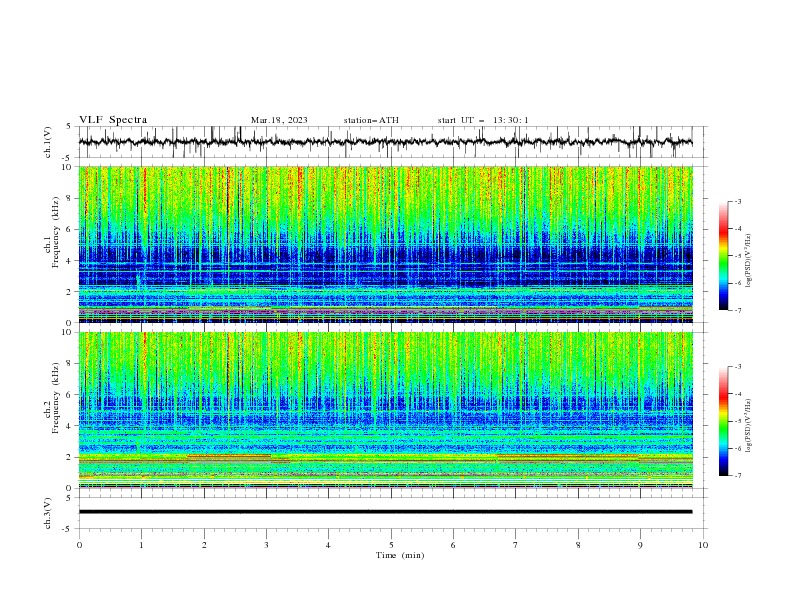Click the 'ch.3(V)' axis label

point(48,513)
